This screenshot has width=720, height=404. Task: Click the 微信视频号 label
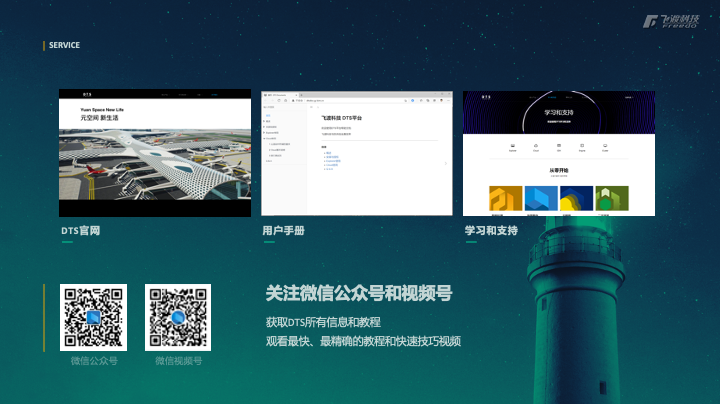pyautogui.click(x=179, y=361)
